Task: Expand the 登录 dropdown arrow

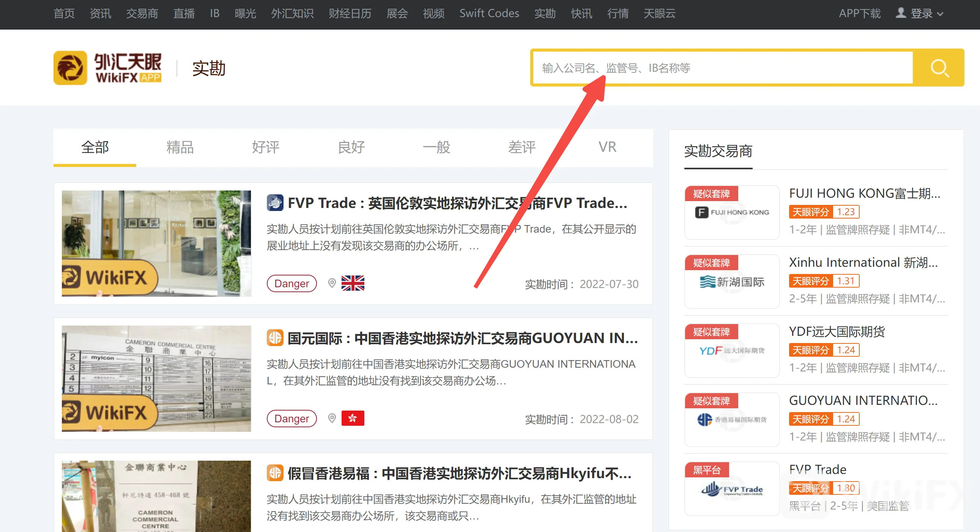Action: pos(940,14)
